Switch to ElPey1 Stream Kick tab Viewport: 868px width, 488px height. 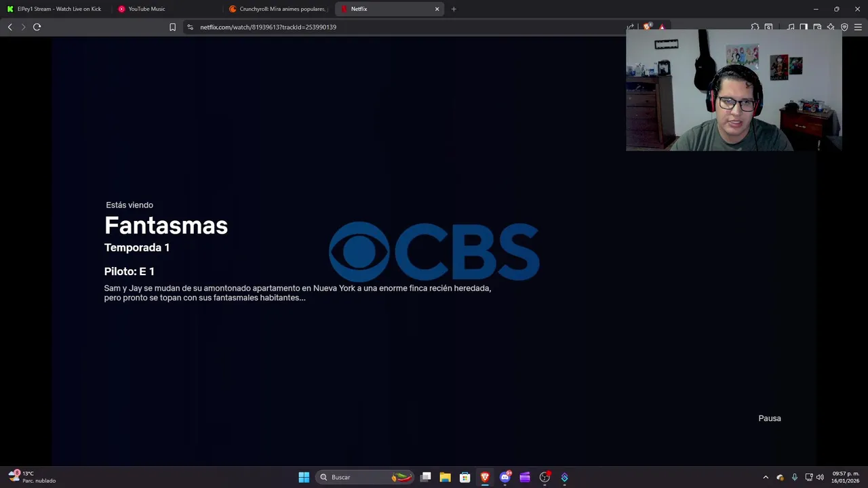pyautogui.click(x=56, y=9)
